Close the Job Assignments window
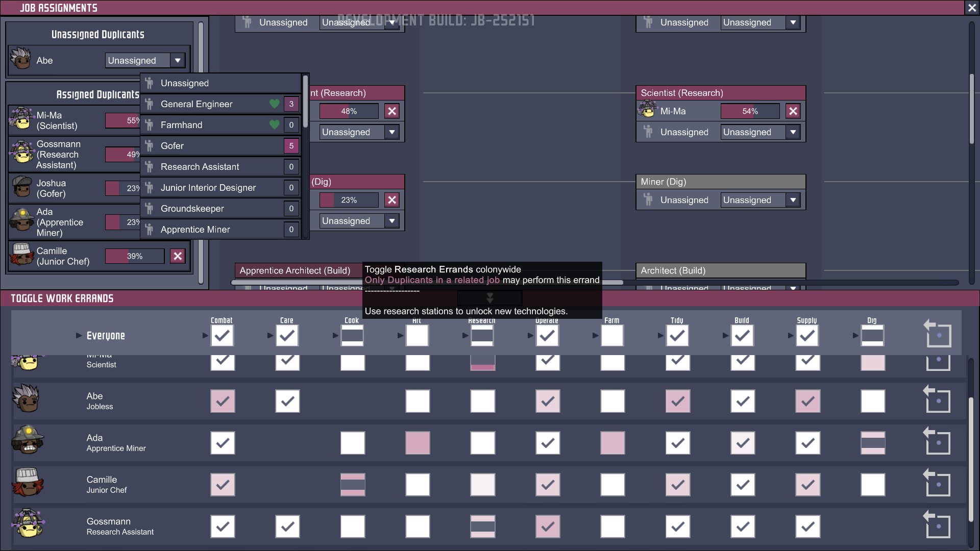Viewport: 980px width, 551px height. 972,8
